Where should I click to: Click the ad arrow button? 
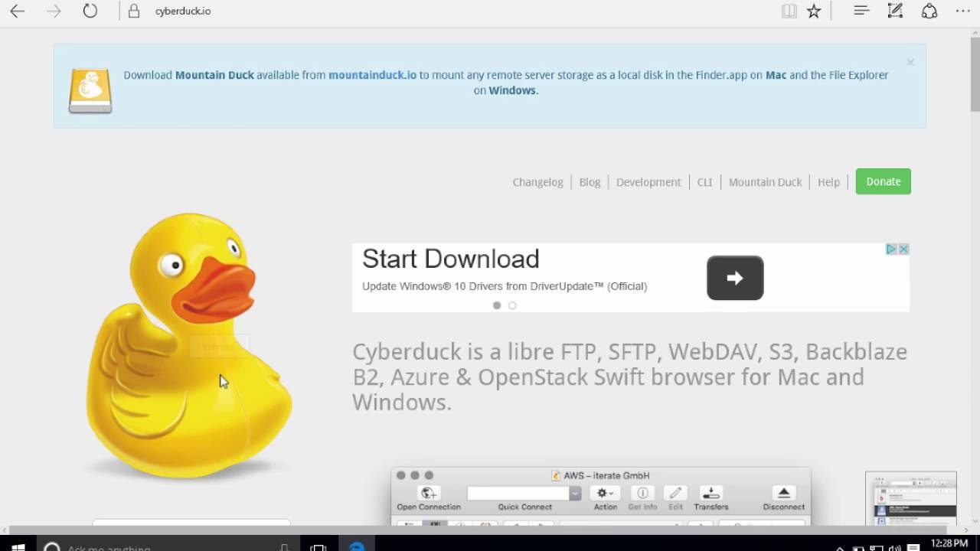pos(735,278)
